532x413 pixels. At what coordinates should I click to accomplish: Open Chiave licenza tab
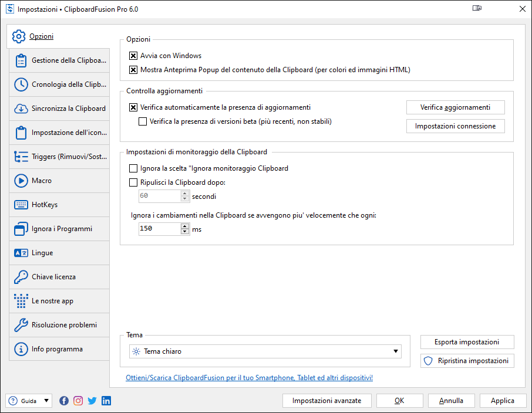[59, 277]
